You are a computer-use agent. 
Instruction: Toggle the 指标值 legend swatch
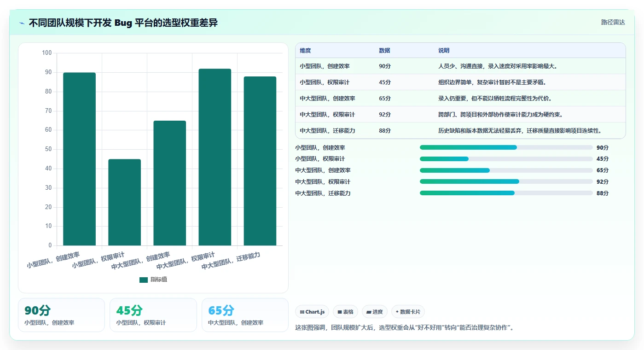tap(144, 280)
